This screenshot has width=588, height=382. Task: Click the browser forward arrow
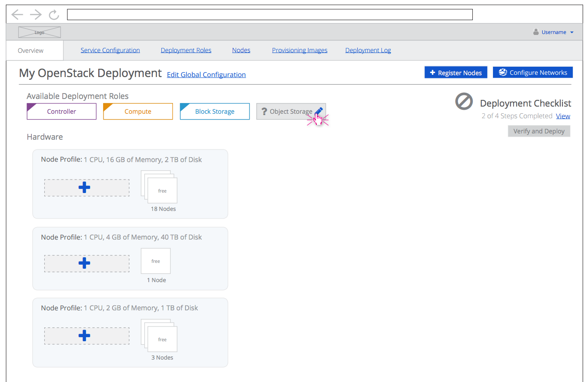35,15
